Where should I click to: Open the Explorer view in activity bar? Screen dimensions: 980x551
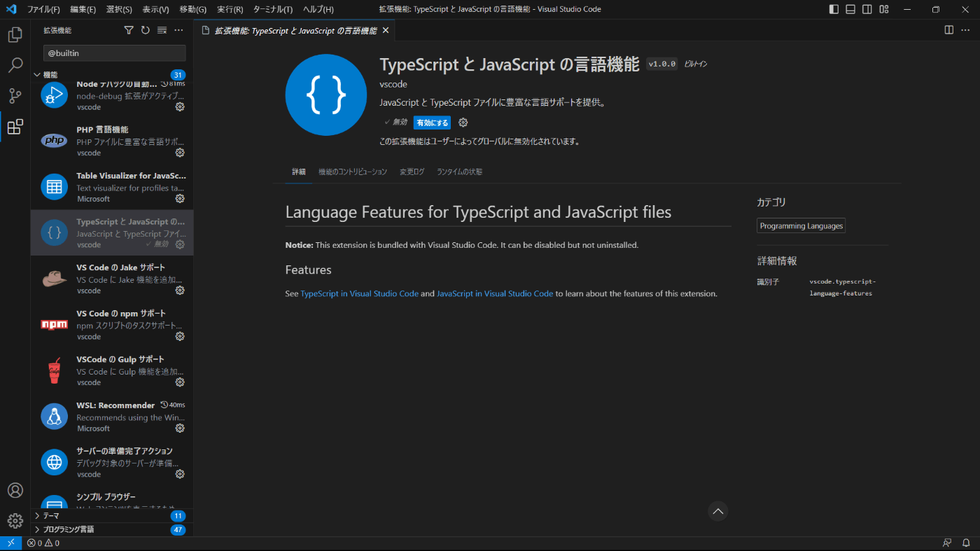pyautogui.click(x=15, y=35)
